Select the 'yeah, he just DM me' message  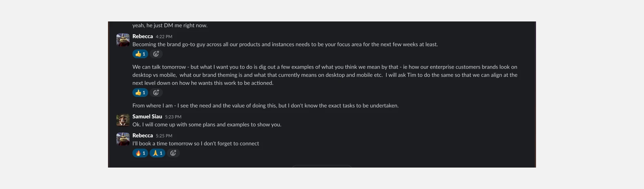[x=170, y=25]
